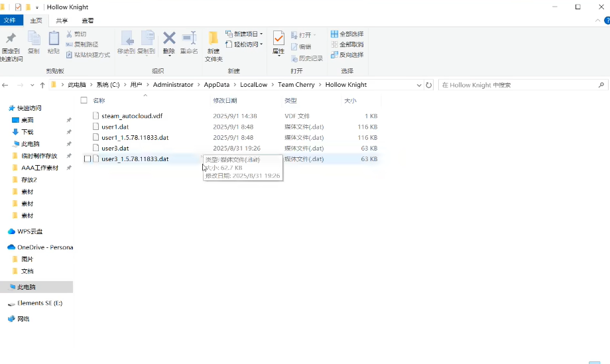The width and height of the screenshot is (610, 364).
Task: Open the Copy To command
Action: tap(147, 43)
